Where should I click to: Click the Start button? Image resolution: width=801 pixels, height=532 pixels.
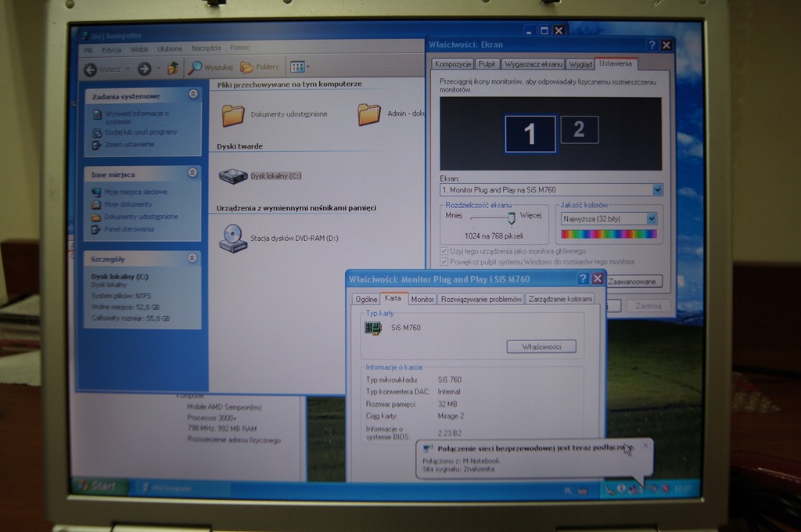tap(100, 486)
